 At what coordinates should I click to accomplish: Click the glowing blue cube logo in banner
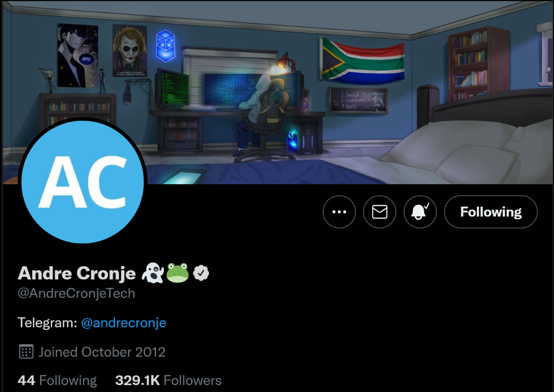tap(164, 46)
